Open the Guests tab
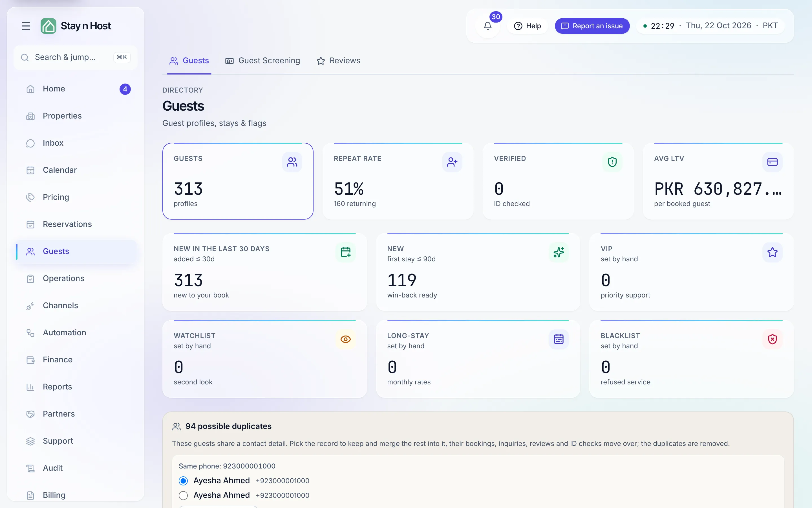This screenshot has height=508, width=812. [189, 61]
